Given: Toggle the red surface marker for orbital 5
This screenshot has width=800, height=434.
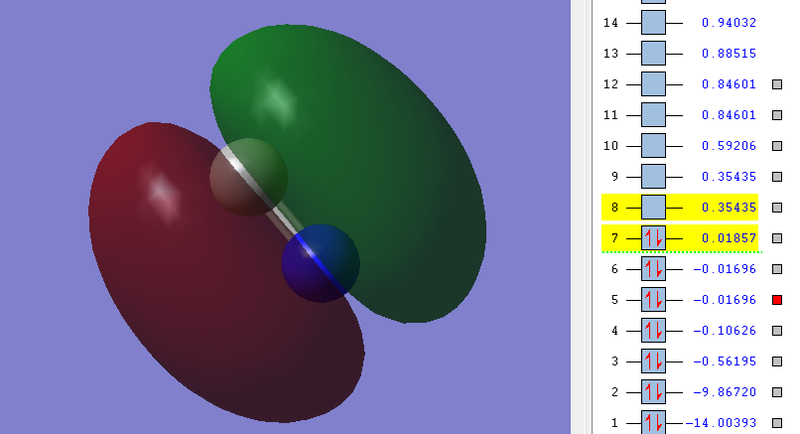Looking at the screenshot, I should (x=777, y=300).
